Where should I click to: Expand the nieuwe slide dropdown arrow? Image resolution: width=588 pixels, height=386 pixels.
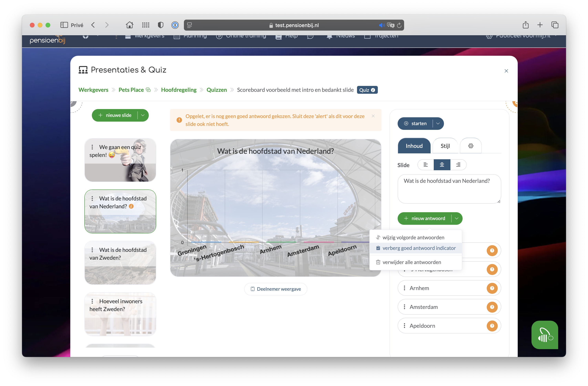pos(143,115)
